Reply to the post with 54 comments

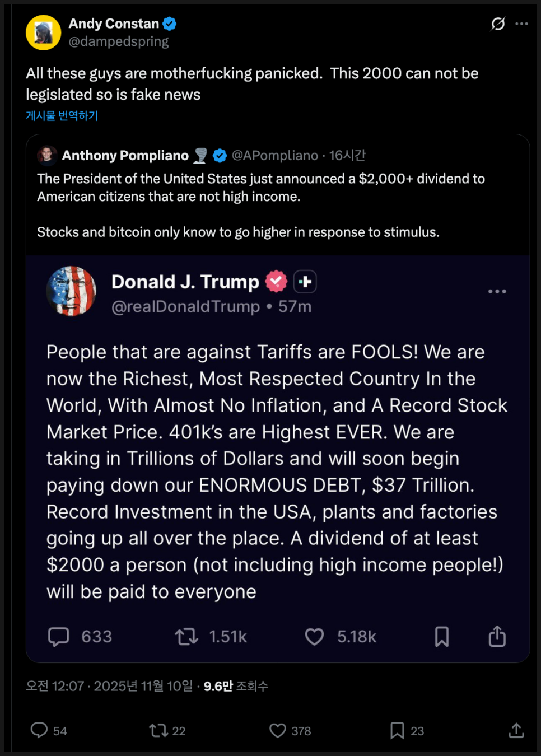point(39,730)
